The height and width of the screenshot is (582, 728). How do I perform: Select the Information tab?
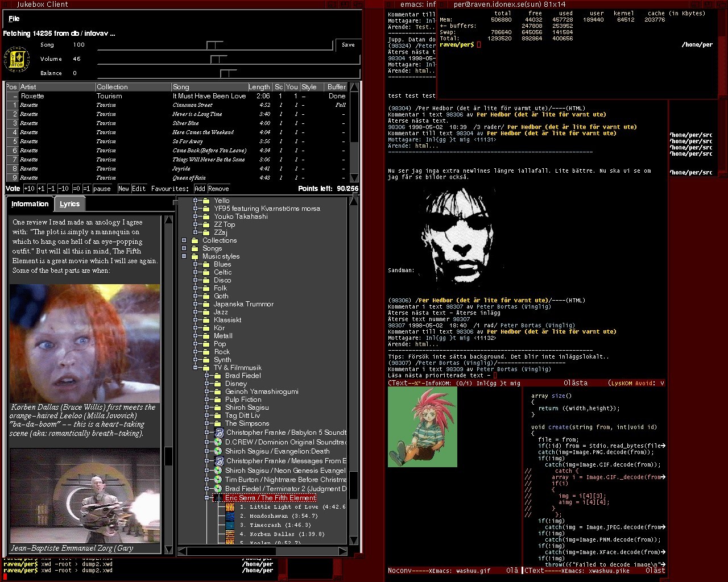click(30, 204)
